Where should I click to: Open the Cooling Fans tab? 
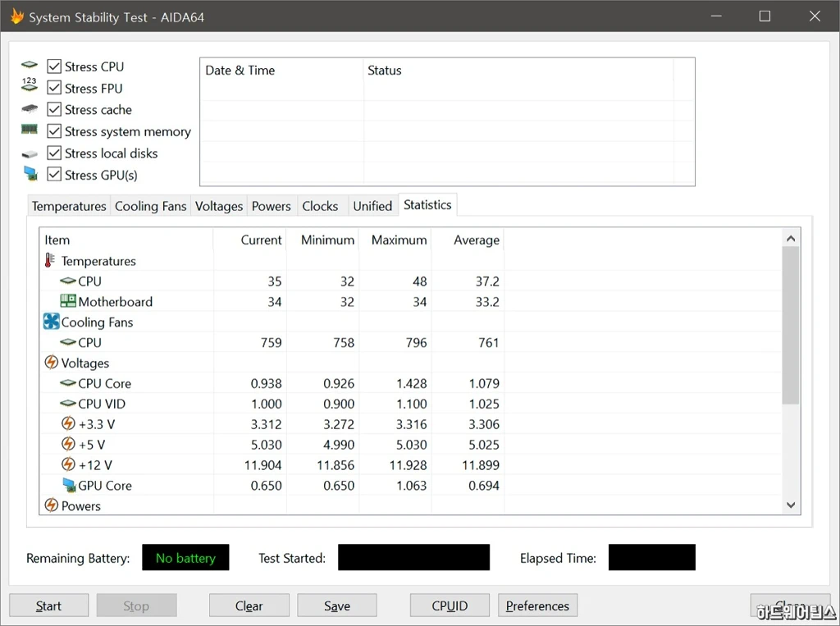[151, 207]
